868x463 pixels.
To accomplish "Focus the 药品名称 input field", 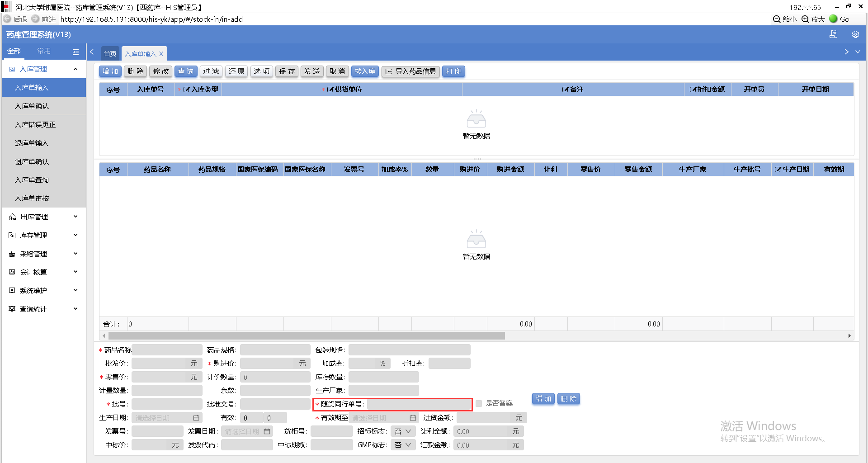I will (167, 350).
